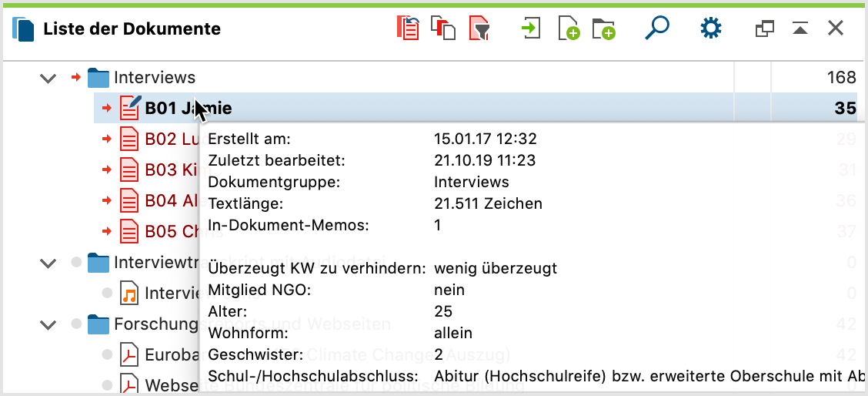Screen dimensions: 868x396
Task: Click coded segments count 35 for B01 Jamie
Action: 846,108
